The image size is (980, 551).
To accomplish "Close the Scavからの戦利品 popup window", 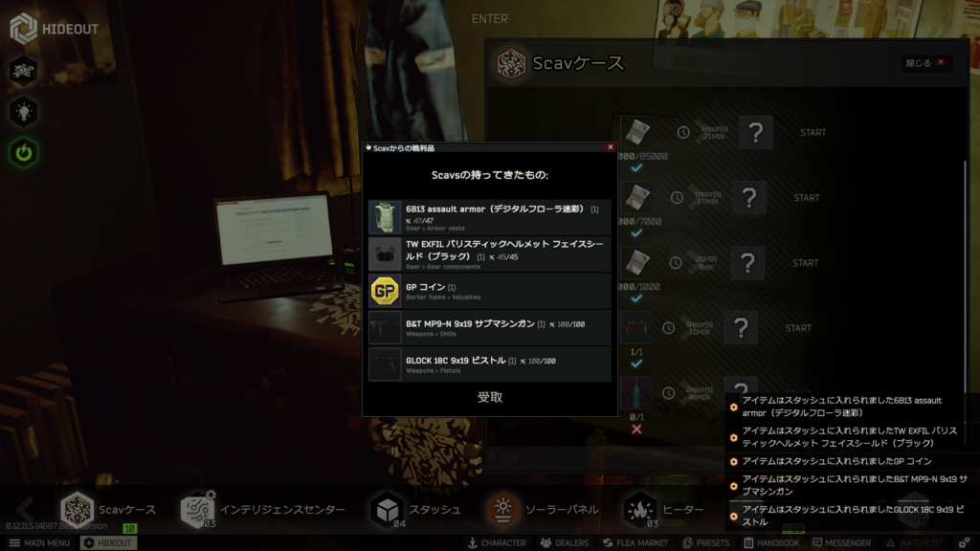I will 611,147.
